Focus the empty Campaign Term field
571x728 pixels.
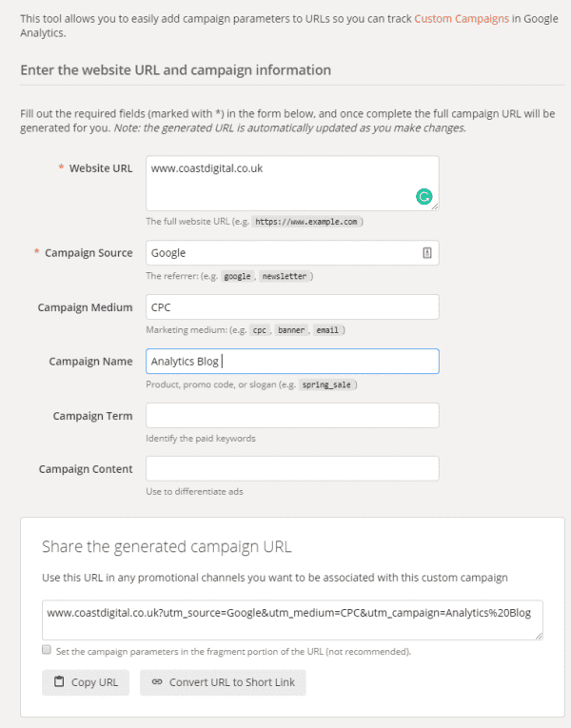[x=291, y=416]
